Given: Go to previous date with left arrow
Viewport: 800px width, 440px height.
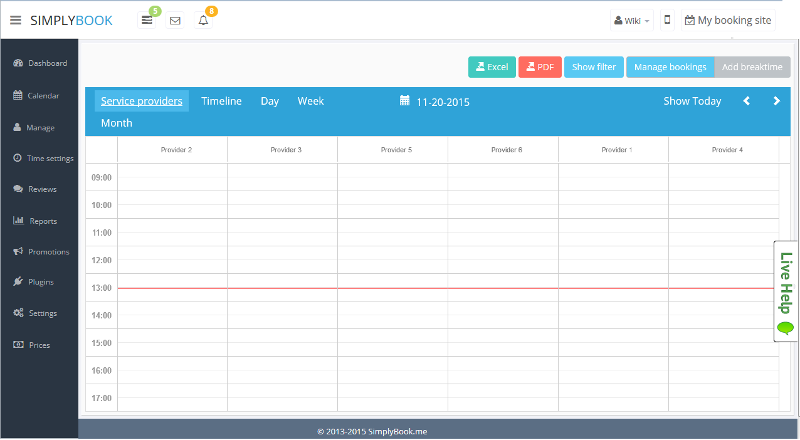Looking at the screenshot, I should [746, 101].
